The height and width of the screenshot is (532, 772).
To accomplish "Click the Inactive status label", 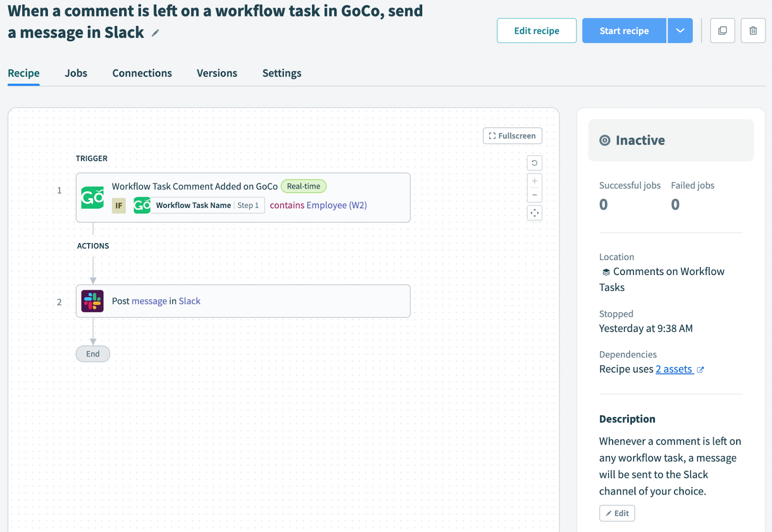I will [640, 140].
